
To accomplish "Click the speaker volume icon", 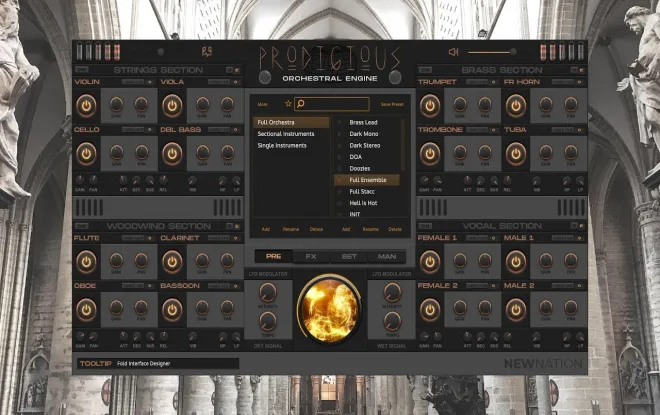I will tap(453, 52).
